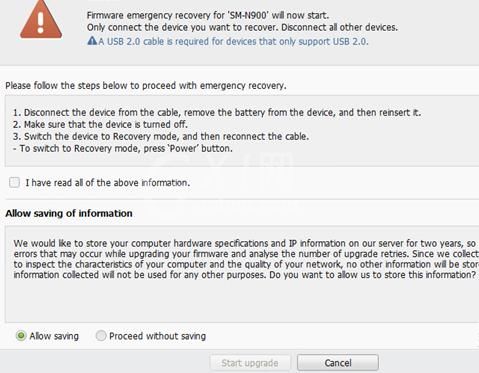The image size is (479, 373).
Task: Cancel the emergency recovery dialog
Action: [338, 363]
